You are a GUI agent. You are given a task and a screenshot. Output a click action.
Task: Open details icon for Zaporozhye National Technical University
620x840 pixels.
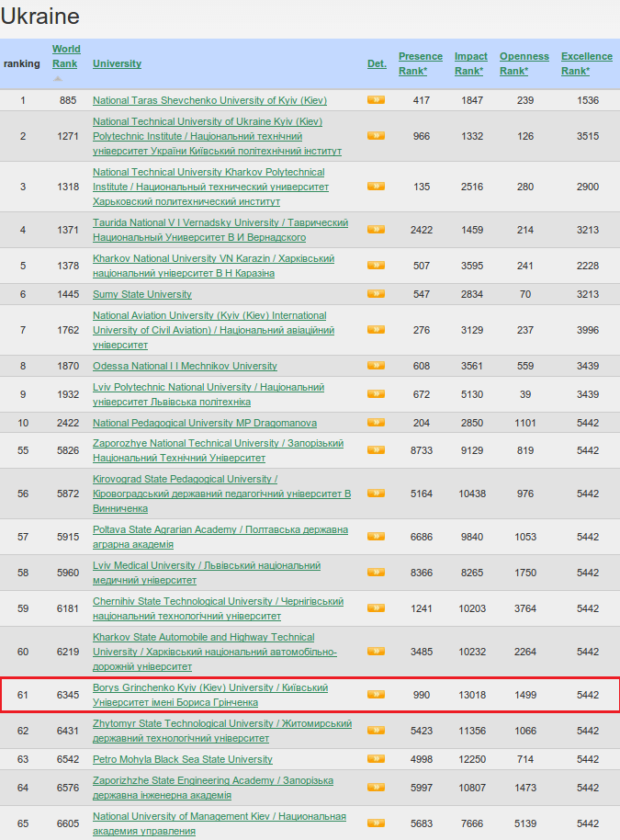[376, 450]
